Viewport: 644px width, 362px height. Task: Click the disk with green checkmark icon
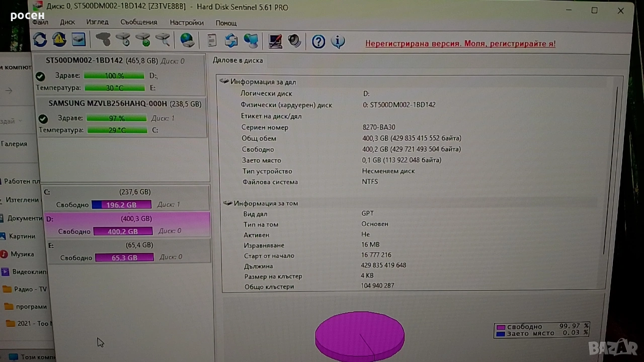pyautogui.click(x=143, y=40)
